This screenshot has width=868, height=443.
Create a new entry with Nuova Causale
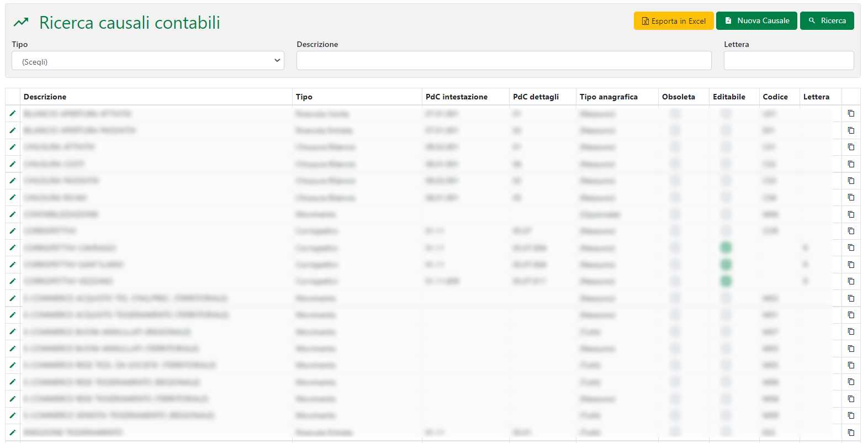point(756,21)
